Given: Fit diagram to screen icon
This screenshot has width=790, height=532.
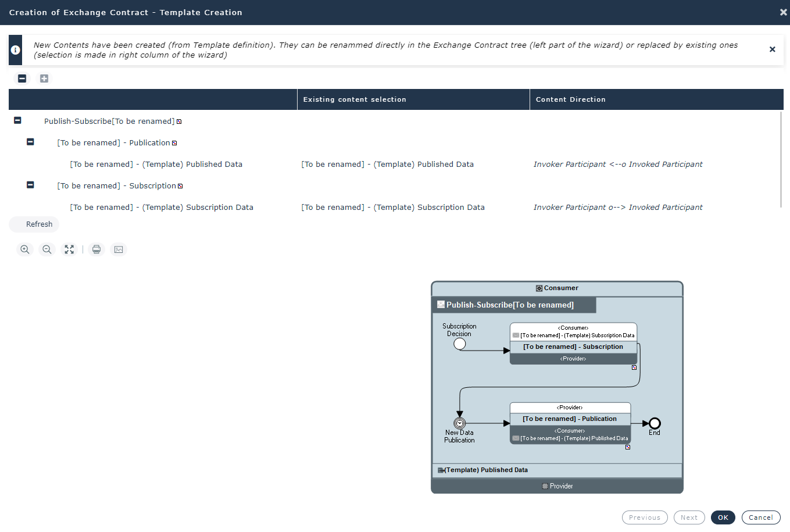Looking at the screenshot, I should coord(69,249).
